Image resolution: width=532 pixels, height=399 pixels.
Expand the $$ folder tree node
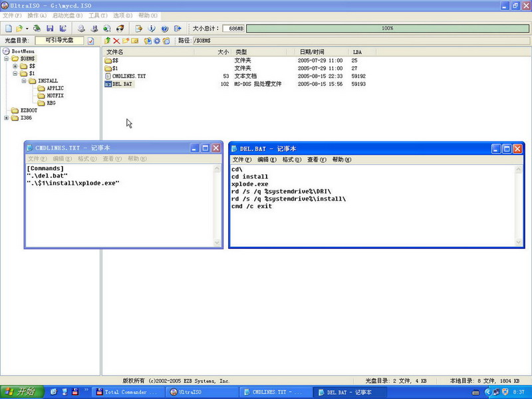point(15,66)
